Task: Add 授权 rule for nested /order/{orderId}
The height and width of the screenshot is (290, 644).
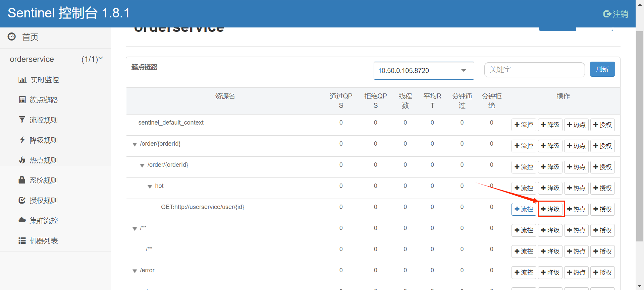Action: pyautogui.click(x=602, y=167)
